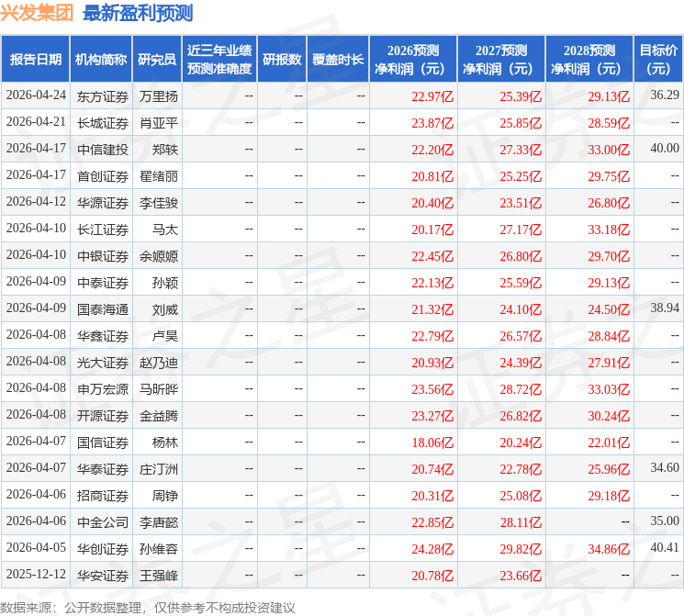This screenshot has width=684, height=616.
Task: Select the 报告日期 column header
Action: tap(35, 60)
